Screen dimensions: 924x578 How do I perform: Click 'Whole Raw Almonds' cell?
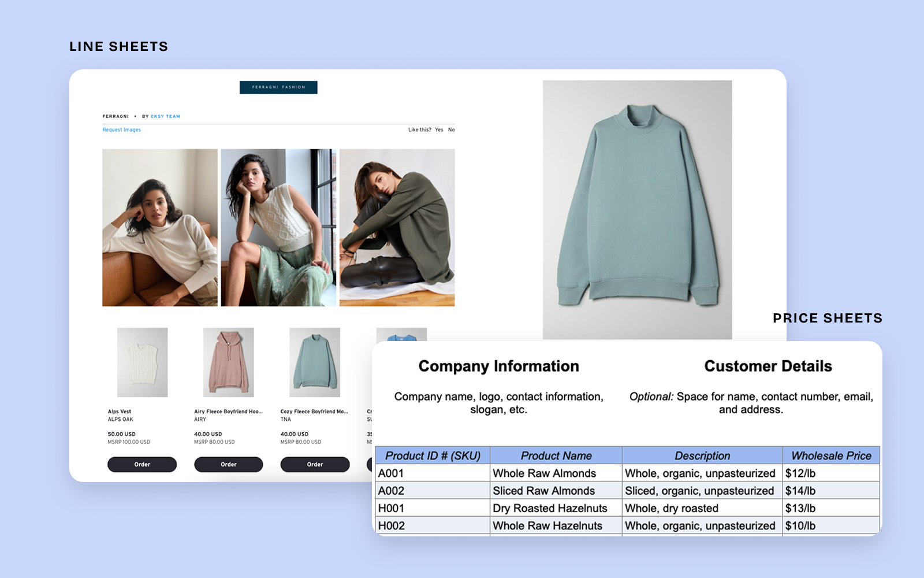(x=556, y=473)
